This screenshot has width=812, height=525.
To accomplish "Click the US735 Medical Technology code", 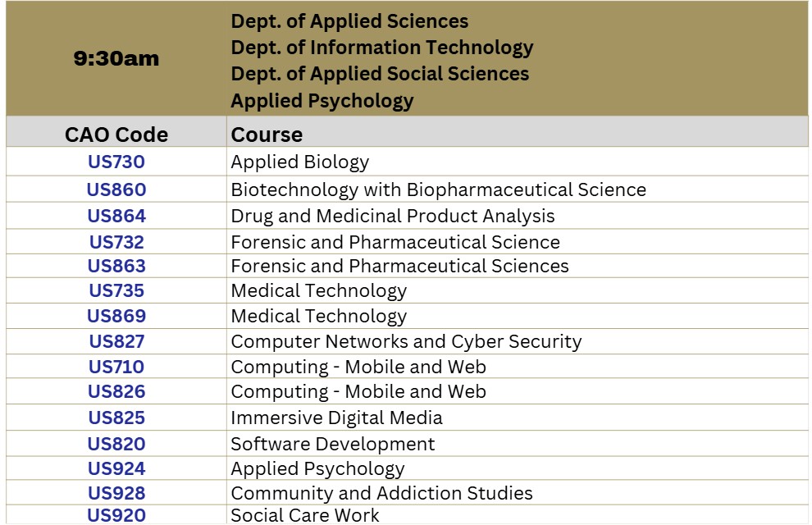I will point(116,291).
